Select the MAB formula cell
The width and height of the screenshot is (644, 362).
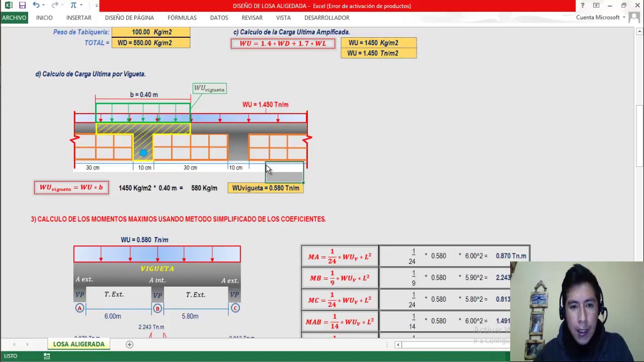(340, 321)
